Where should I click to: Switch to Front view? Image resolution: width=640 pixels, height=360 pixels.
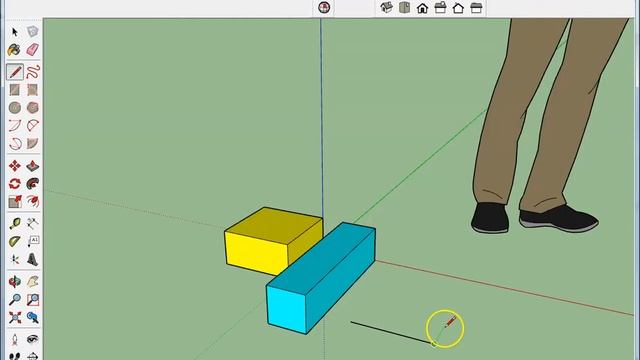[422, 7]
